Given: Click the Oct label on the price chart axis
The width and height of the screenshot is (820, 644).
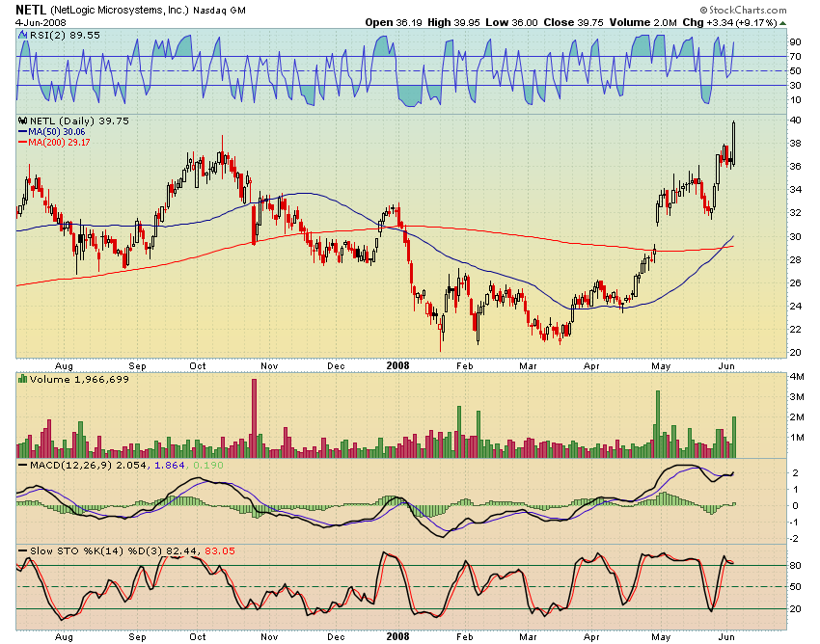Looking at the screenshot, I should click(198, 366).
